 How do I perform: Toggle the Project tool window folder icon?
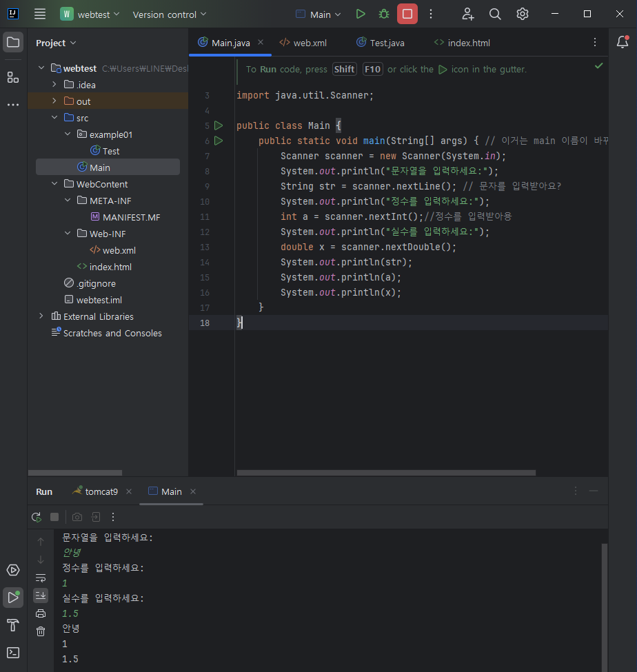pyautogui.click(x=13, y=42)
